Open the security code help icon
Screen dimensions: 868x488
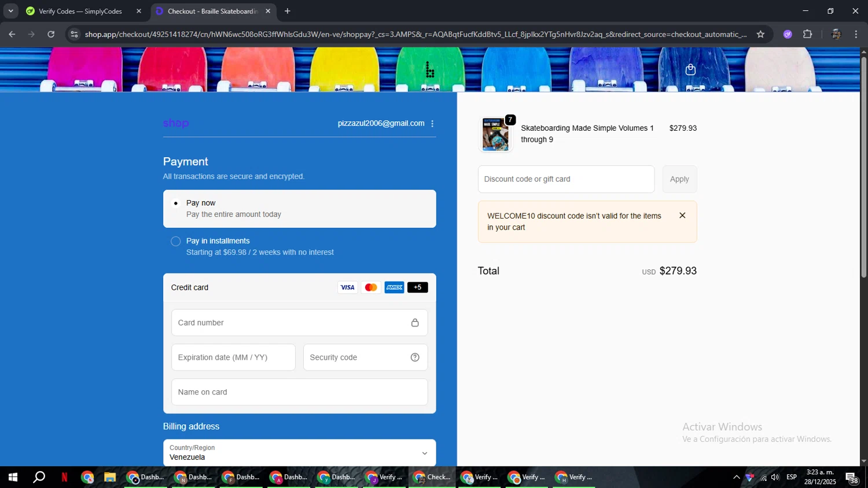[x=415, y=357]
